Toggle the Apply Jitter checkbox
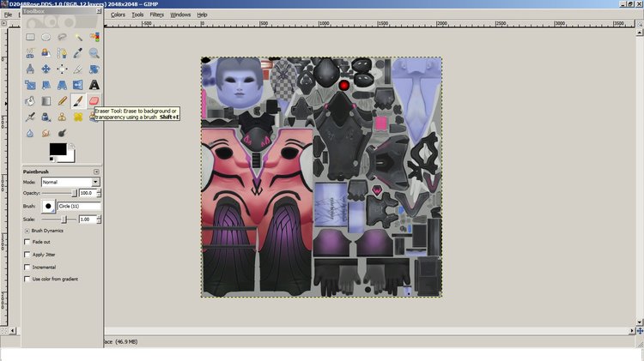 [x=27, y=255]
